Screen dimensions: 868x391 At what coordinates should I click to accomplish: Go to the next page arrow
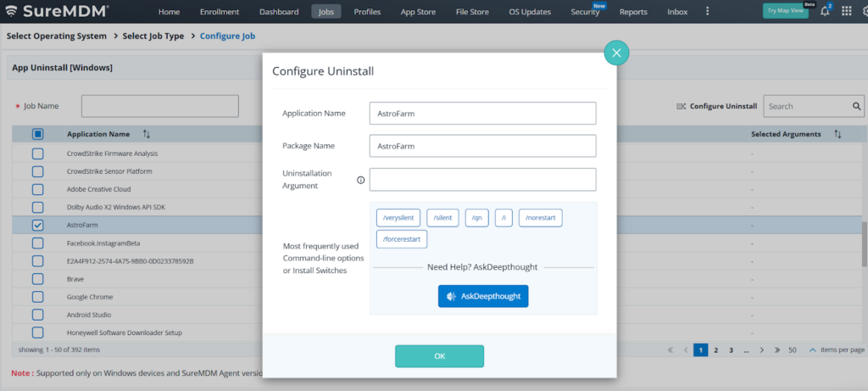pos(762,349)
